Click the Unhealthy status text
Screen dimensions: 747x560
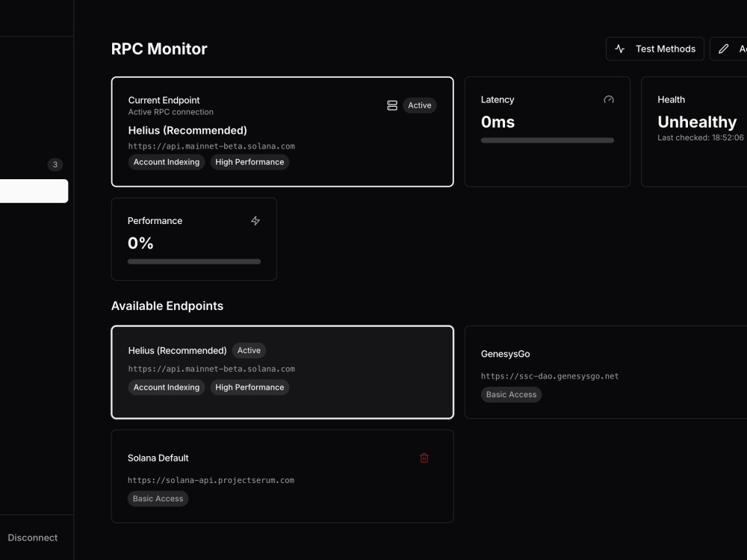pos(697,122)
